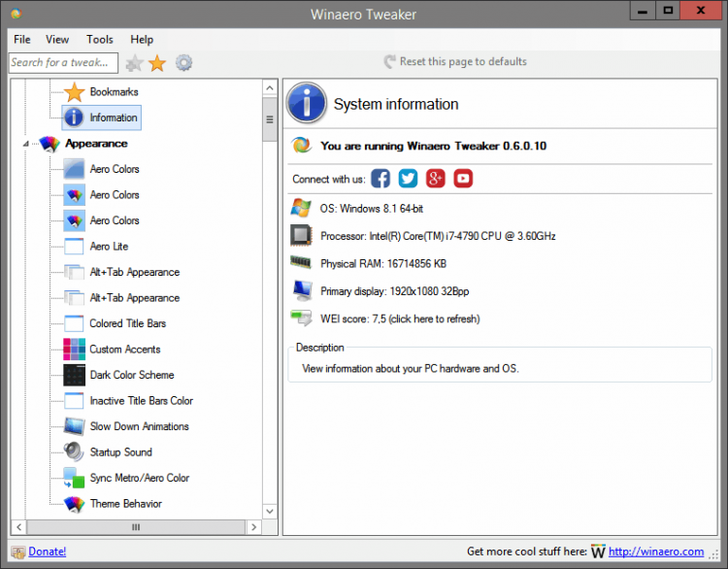Viewport: 728px width, 569px height.
Task: Click the 'Primary display: 1920x1080 32Bpp' text
Action: 395,291
